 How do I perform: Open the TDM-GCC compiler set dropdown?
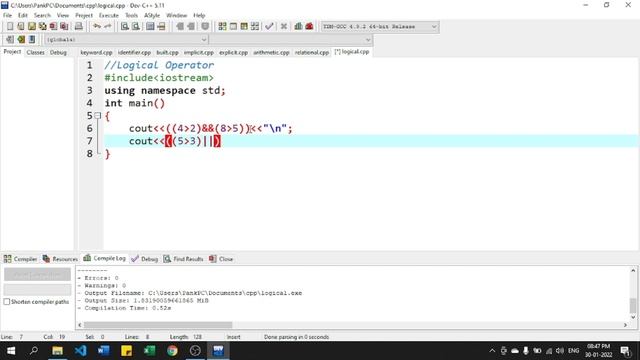coord(380,27)
